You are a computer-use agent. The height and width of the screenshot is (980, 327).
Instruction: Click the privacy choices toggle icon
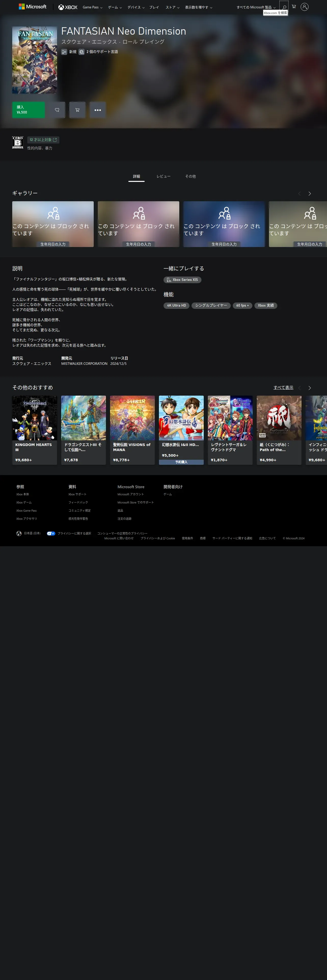51,533
